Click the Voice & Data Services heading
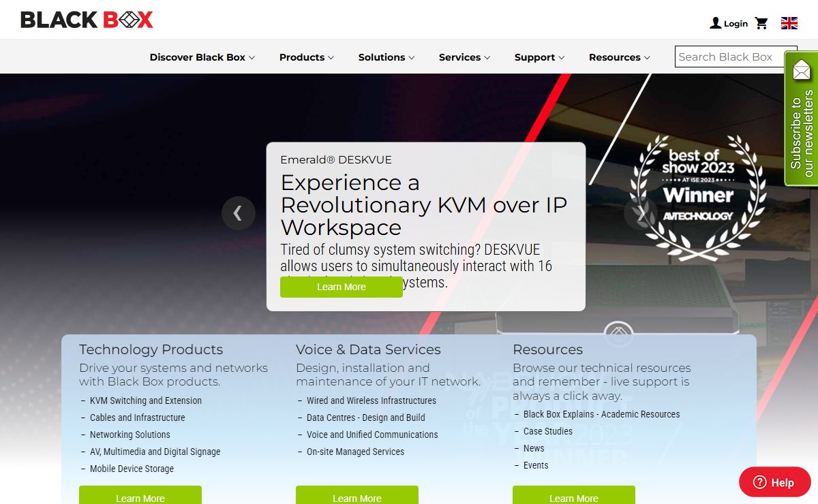The width and height of the screenshot is (818, 504). pyautogui.click(x=368, y=349)
